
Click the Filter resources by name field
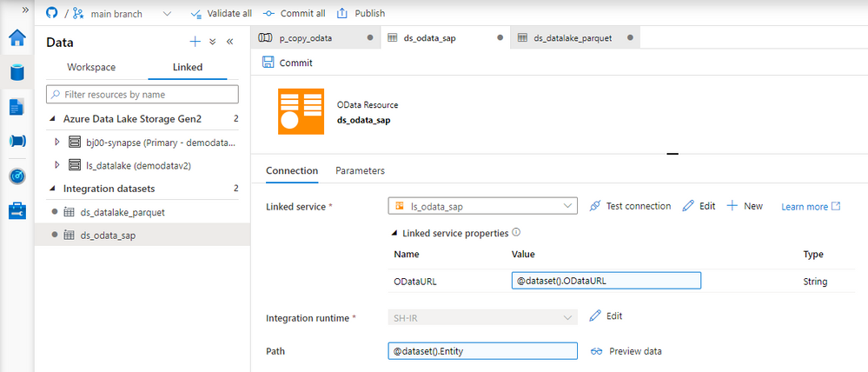(142, 94)
